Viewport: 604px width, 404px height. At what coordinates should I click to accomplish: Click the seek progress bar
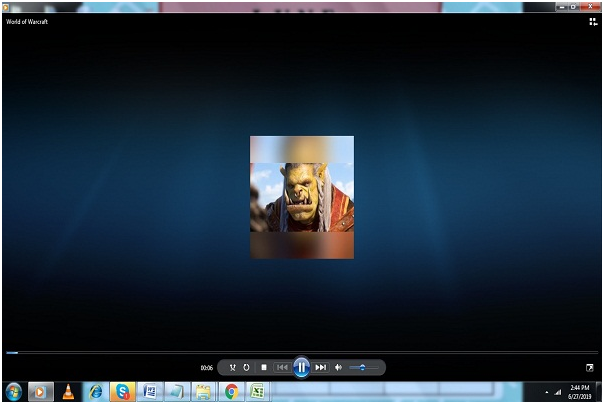[302, 352]
